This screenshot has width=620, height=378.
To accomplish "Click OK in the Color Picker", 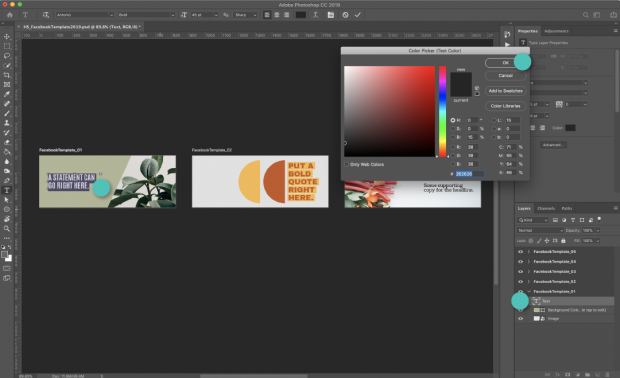I will tap(505, 63).
